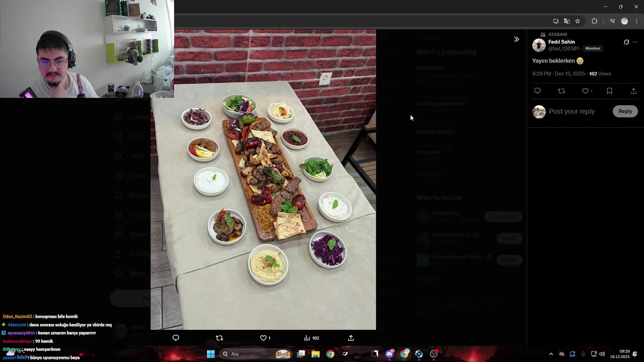The width and height of the screenshot is (644, 362).
Task: Click install app icon in Chrome address bar
Action: tap(556, 21)
